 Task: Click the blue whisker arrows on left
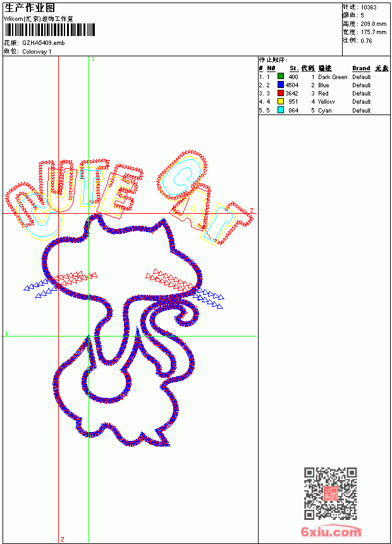[40, 288]
